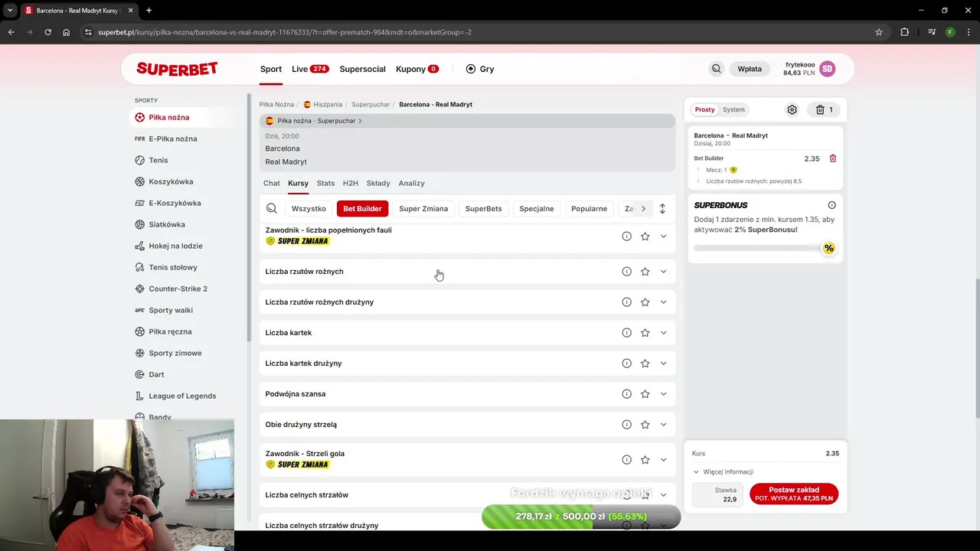Open Hiszpania breadcrumb link

(328, 104)
